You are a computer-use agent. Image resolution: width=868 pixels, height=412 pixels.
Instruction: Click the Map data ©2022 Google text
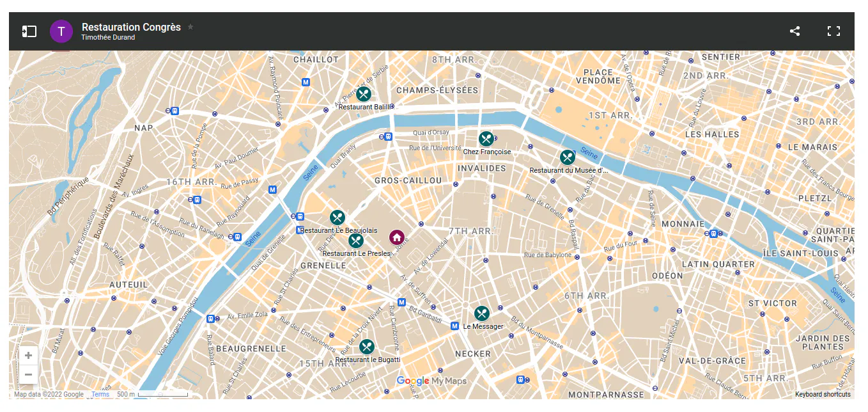(49, 394)
